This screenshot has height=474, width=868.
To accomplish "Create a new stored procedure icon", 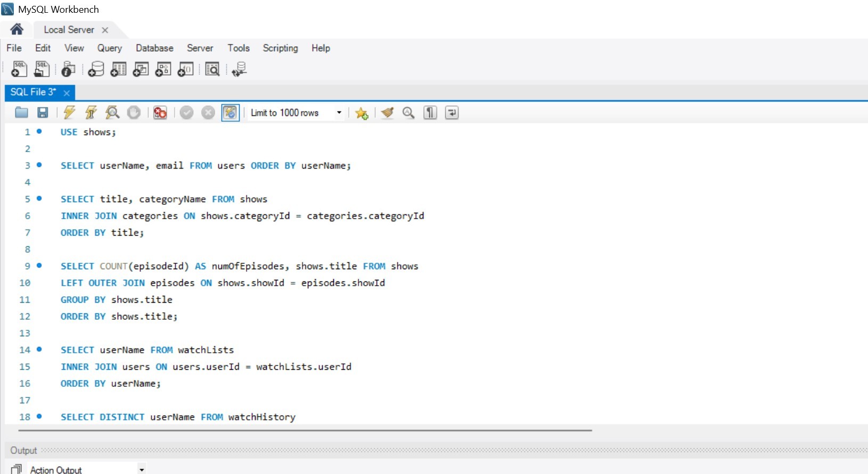I will [163, 69].
